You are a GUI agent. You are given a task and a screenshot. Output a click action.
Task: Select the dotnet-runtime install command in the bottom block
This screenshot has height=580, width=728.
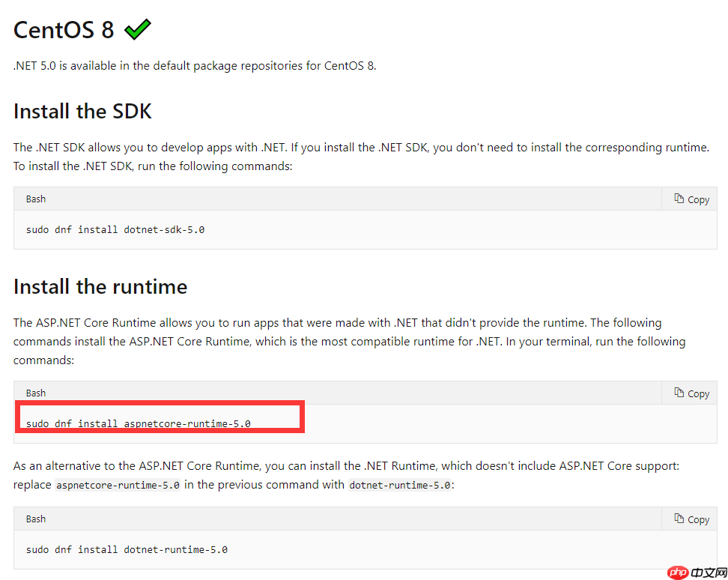tap(127, 549)
